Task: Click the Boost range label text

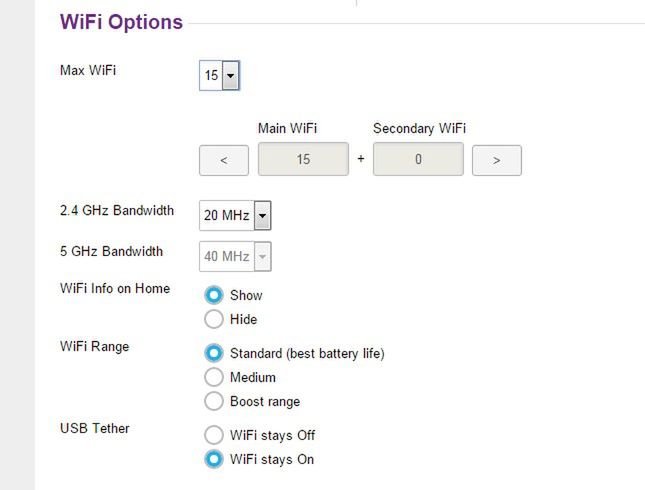Action: pyautogui.click(x=265, y=402)
